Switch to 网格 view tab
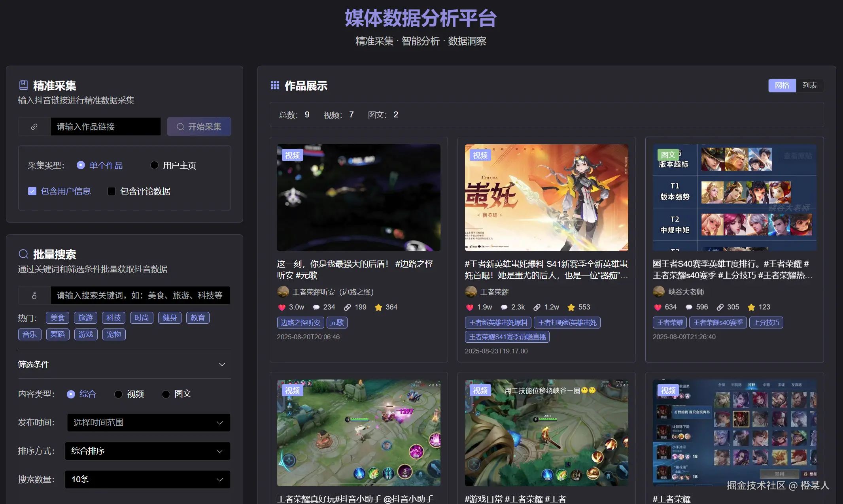 pos(782,85)
